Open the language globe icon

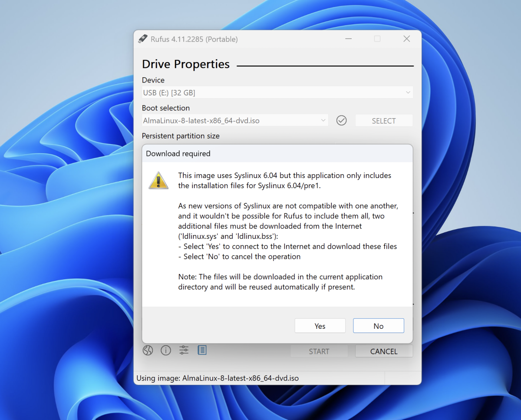coord(148,351)
